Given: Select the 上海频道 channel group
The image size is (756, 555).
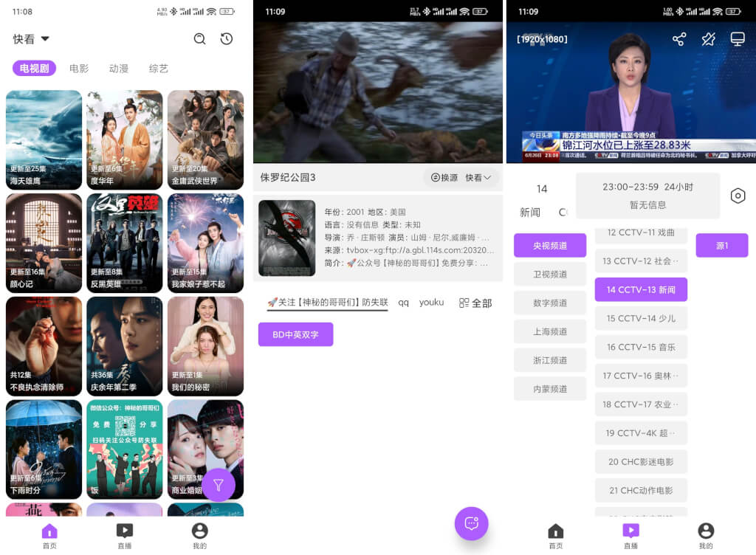Looking at the screenshot, I should coord(550,331).
